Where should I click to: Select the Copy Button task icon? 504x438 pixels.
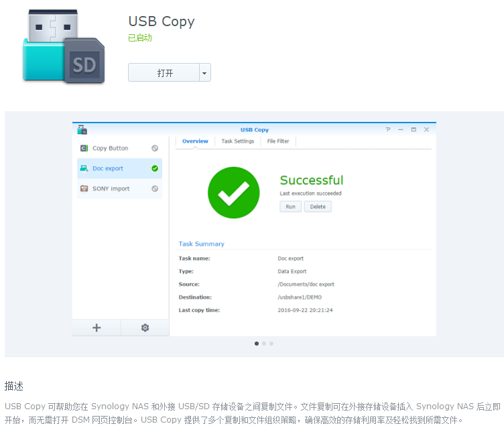84,149
